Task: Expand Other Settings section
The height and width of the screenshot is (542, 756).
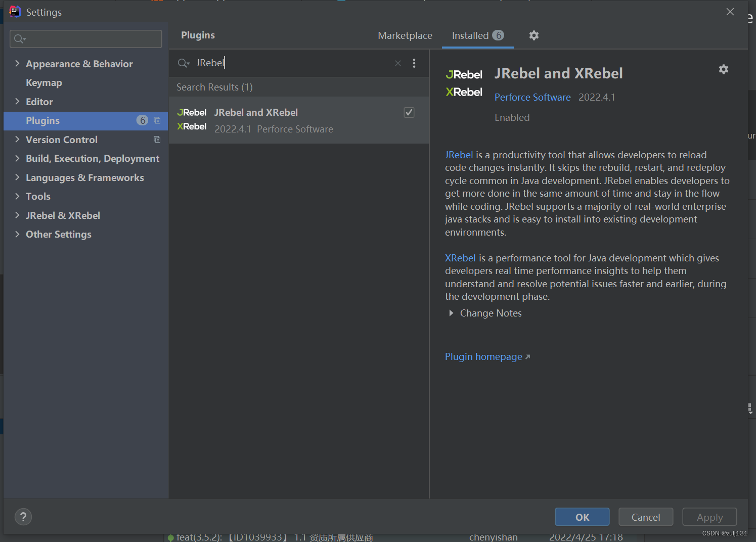Action: [x=17, y=234]
